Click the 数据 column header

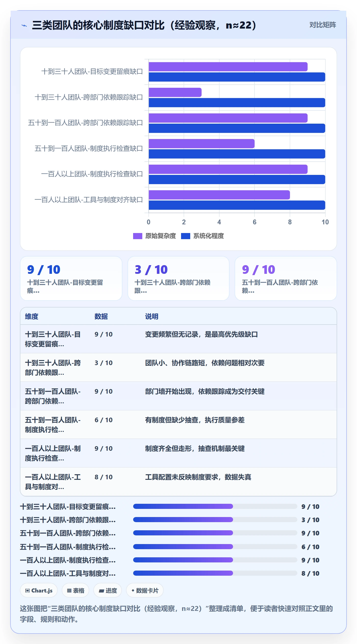click(x=101, y=316)
